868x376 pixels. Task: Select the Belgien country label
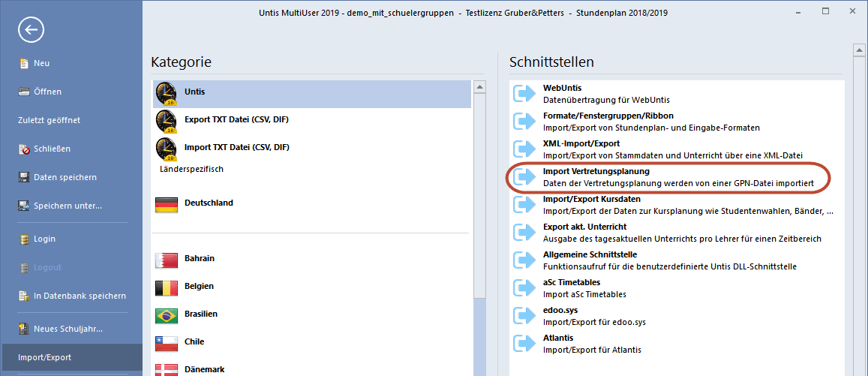(x=199, y=286)
